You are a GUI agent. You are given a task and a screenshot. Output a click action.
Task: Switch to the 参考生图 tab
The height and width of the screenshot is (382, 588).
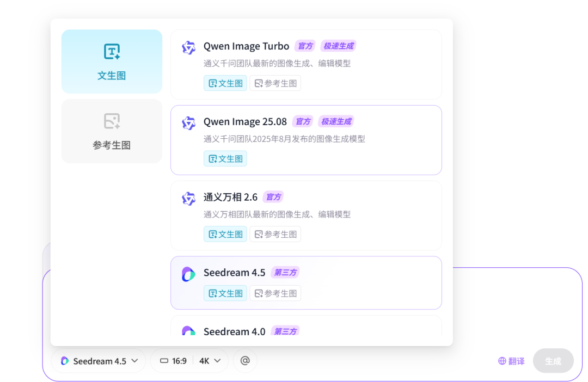point(111,131)
